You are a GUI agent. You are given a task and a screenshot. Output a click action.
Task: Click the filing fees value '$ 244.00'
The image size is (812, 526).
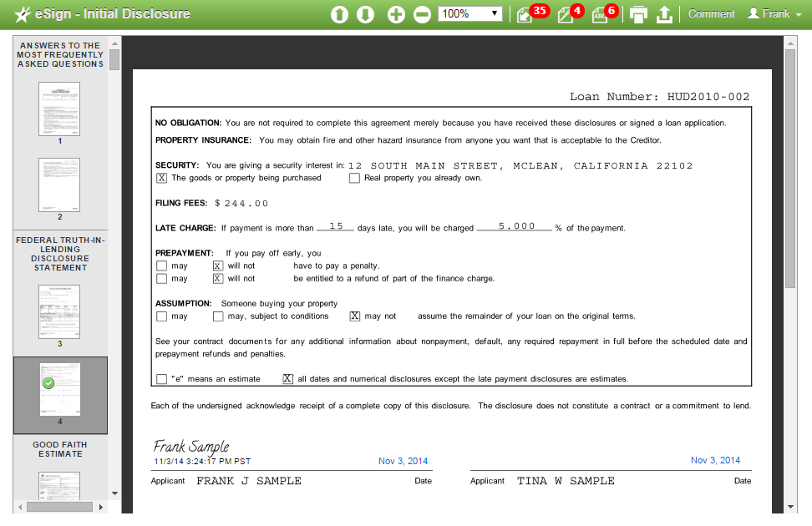tap(241, 204)
